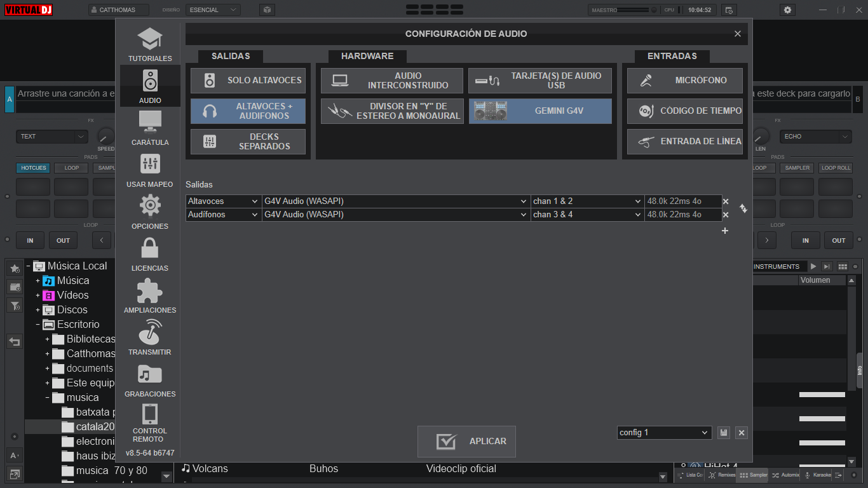Close the Configuración de Audio dialog

[x=738, y=34]
